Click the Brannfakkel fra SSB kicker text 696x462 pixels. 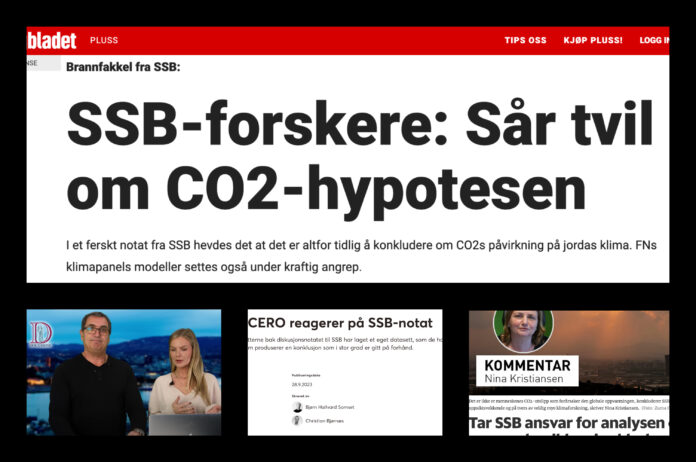coord(123,67)
